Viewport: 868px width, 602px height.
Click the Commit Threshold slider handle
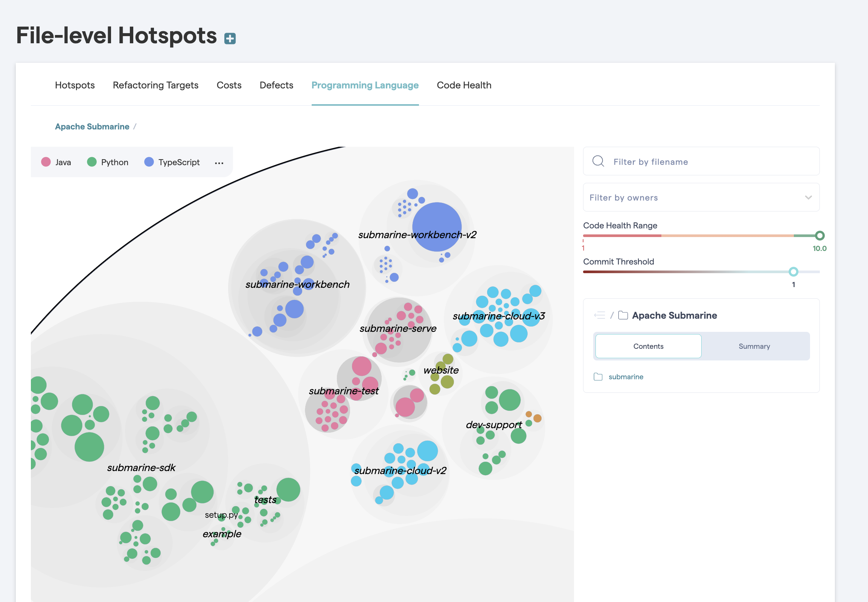[793, 272]
